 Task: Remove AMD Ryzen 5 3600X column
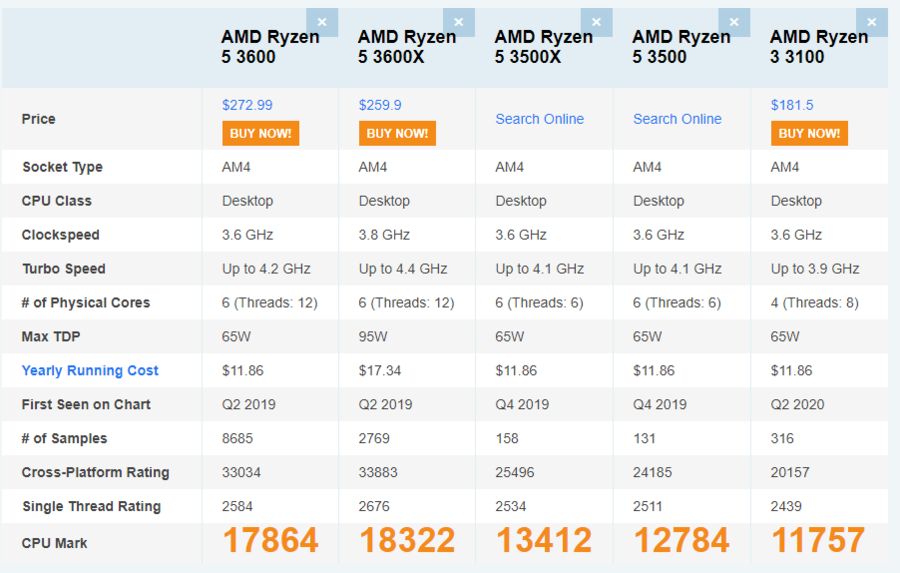[x=459, y=22]
